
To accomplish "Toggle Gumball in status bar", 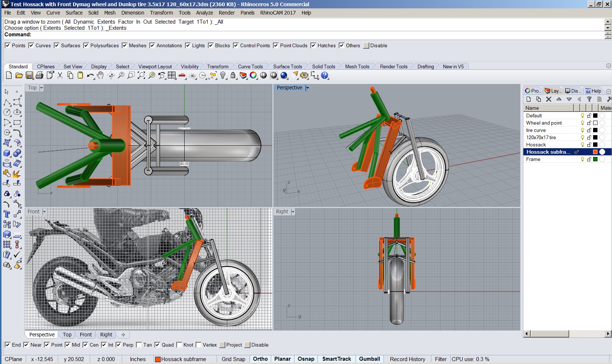I will pyautogui.click(x=370, y=359).
